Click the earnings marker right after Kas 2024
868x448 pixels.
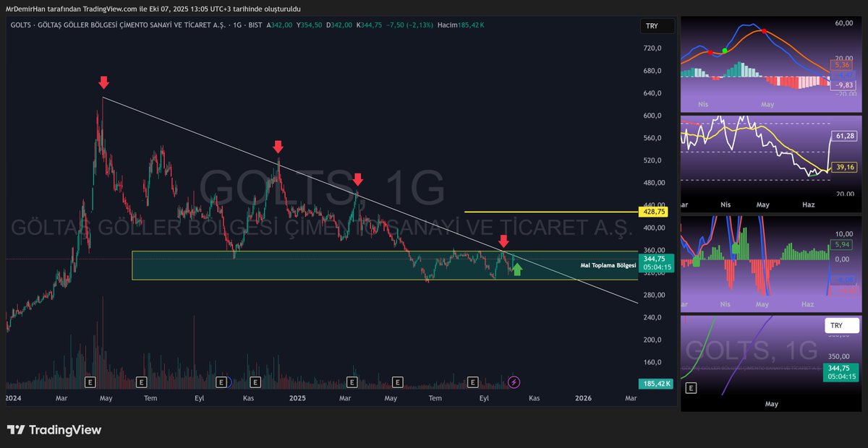[255, 382]
